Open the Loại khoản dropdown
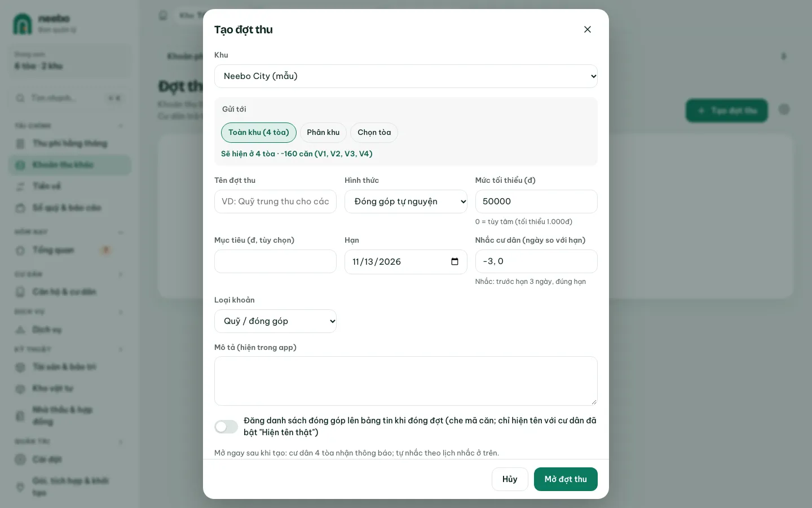Viewport: 812px width, 508px height. pyautogui.click(x=275, y=321)
